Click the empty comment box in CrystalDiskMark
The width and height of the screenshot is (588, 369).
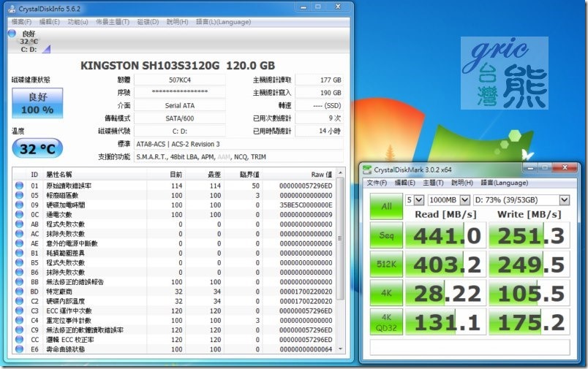(x=469, y=346)
